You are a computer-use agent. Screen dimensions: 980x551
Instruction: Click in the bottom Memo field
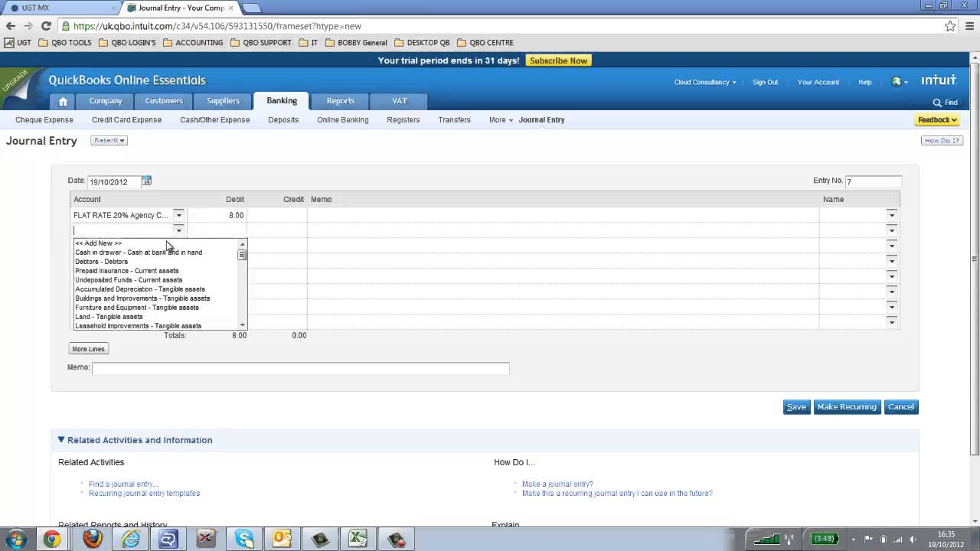click(300, 369)
